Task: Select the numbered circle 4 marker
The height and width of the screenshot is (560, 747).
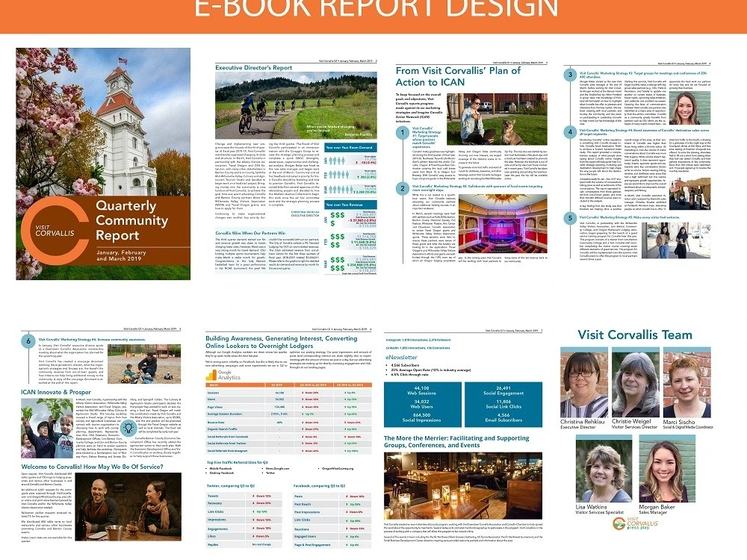Action: coord(570,132)
